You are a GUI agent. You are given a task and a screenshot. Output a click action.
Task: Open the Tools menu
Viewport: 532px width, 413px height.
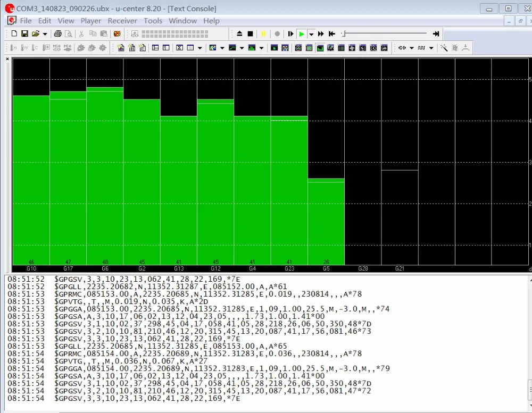pos(153,21)
